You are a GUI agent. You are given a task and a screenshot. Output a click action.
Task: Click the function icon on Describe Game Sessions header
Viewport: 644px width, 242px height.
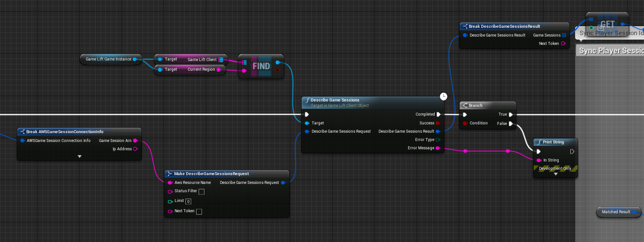[307, 100]
